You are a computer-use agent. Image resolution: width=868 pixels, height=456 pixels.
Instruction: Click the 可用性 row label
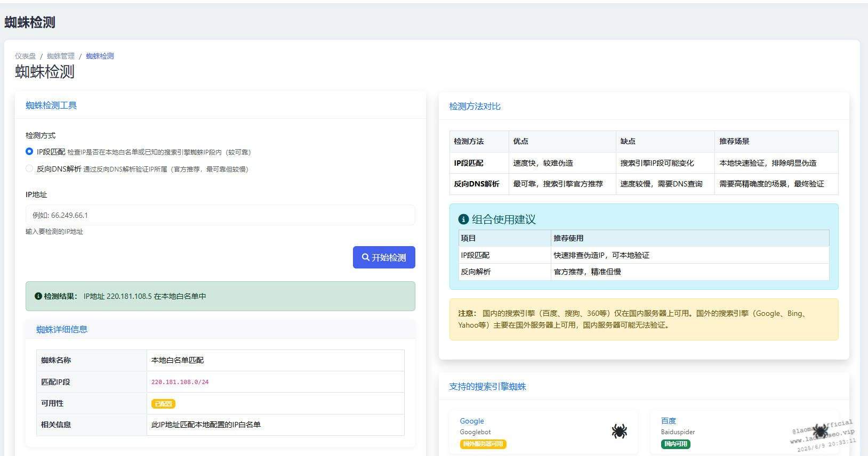(x=92, y=403)
